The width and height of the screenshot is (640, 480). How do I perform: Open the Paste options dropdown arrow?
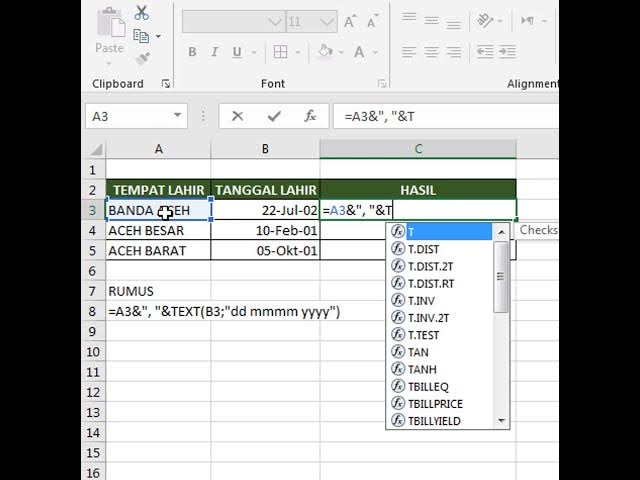click(x=109, y=63)
